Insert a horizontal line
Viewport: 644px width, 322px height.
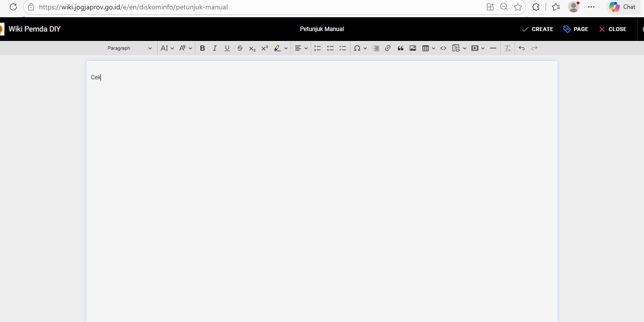coord(493,48)
